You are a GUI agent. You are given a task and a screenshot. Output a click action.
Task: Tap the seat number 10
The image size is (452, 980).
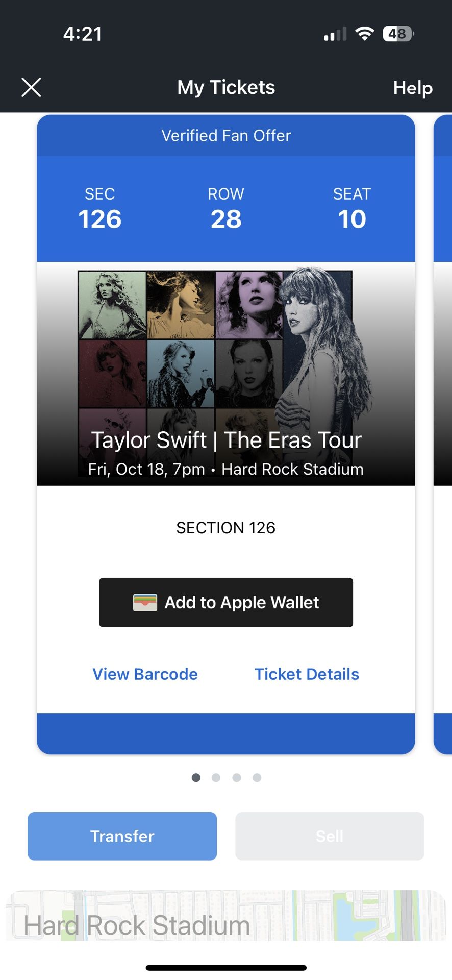tap(352, 218)
